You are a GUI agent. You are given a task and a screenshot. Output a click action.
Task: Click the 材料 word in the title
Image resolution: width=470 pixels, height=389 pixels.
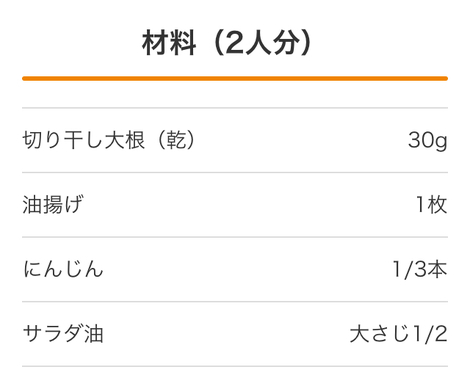point(169,43)
